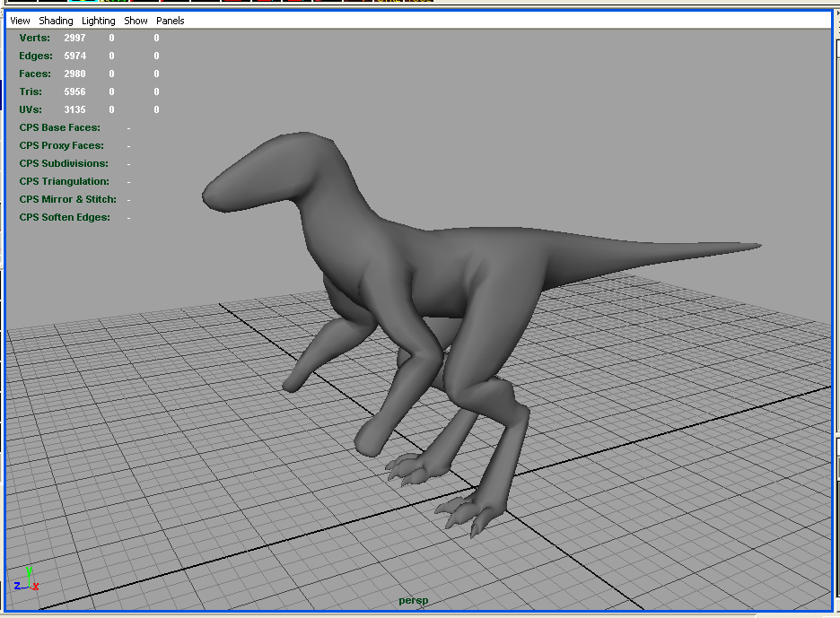Click the "CPS Soften Edges:" label
840x618 pixels.
(x=65, y=217)
